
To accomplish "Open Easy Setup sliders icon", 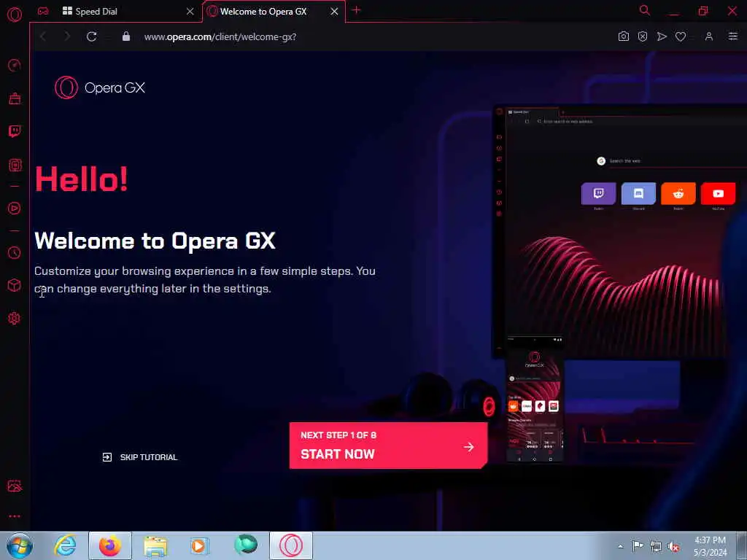I will 732,36.
